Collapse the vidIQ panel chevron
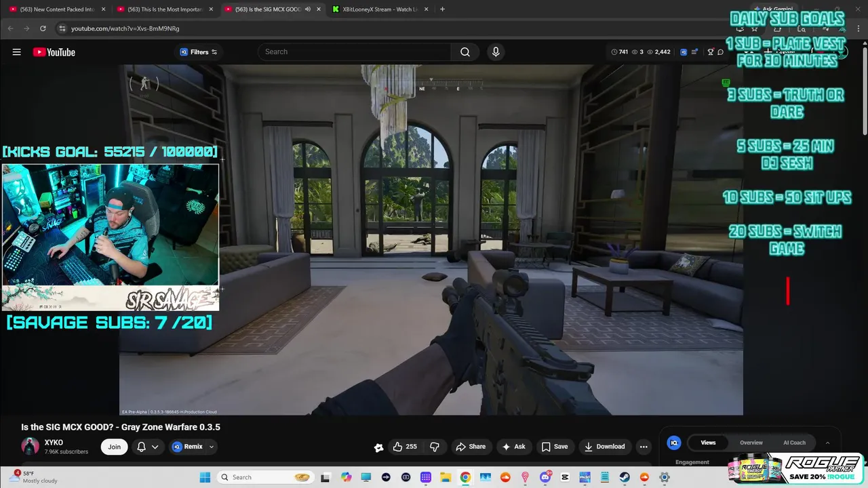 (x=827, y=443)
